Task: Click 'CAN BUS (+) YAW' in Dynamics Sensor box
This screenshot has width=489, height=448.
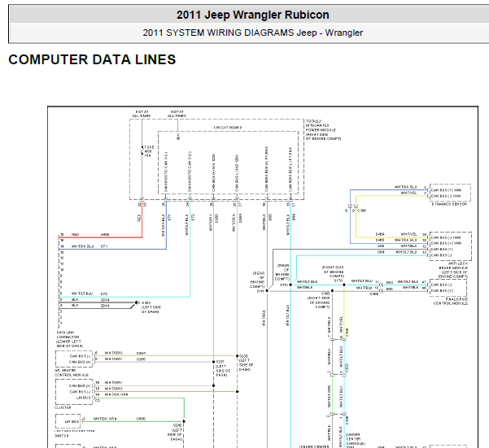Action: click(446, 190)
